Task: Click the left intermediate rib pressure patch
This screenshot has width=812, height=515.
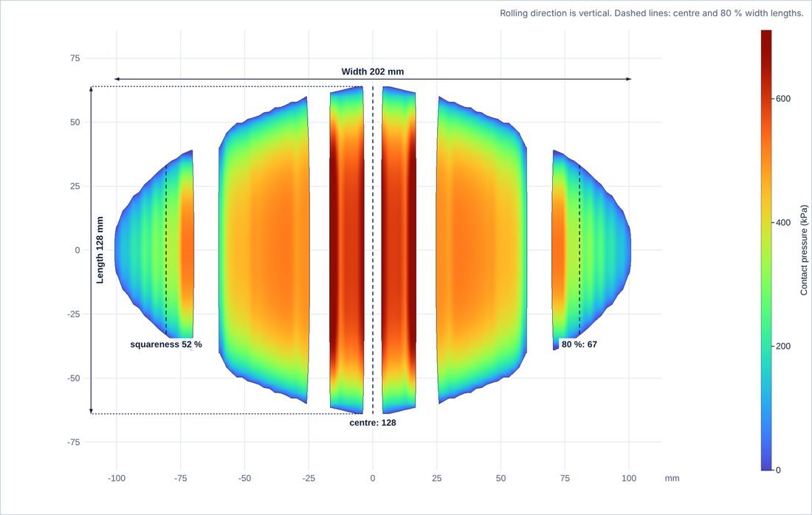Action: (264, 250)
